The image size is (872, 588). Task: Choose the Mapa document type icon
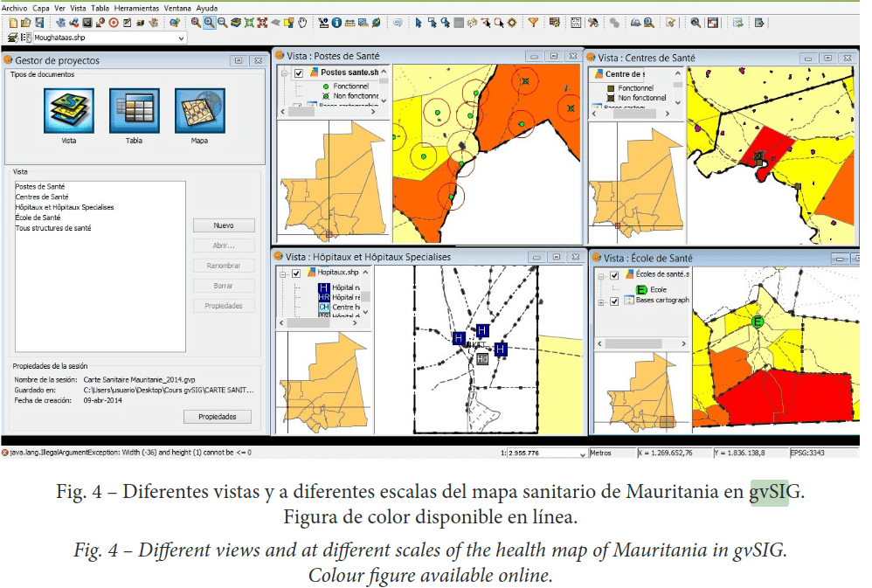click(x=199, y=111)
